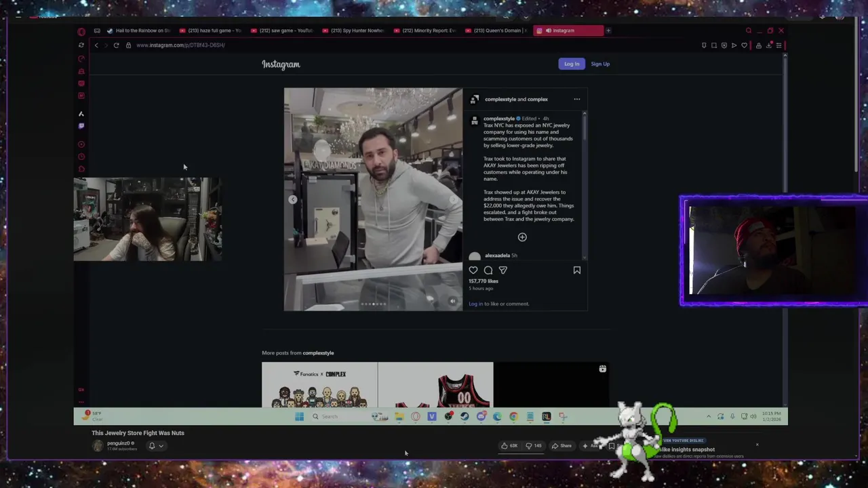
Task: Click the Sign Up link
Action: coord(600,64)
